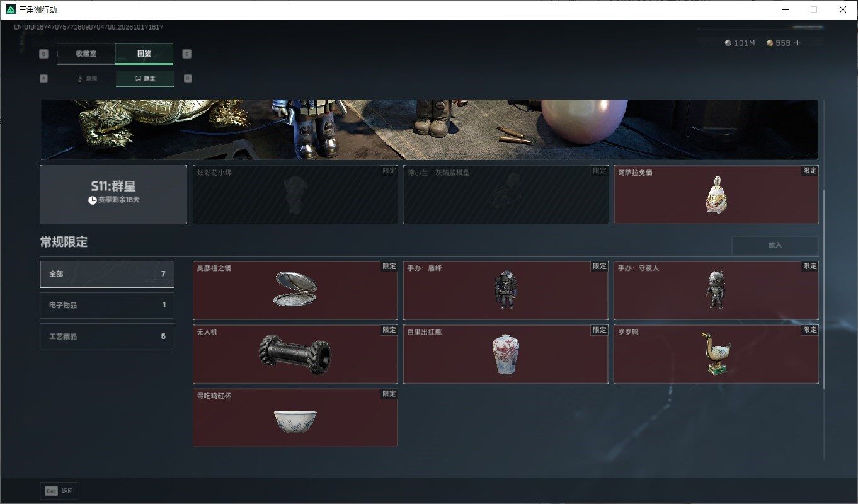Screen dimensions: 858x504
Task: Click the 无人机 item icon
Action: (295, 354)
